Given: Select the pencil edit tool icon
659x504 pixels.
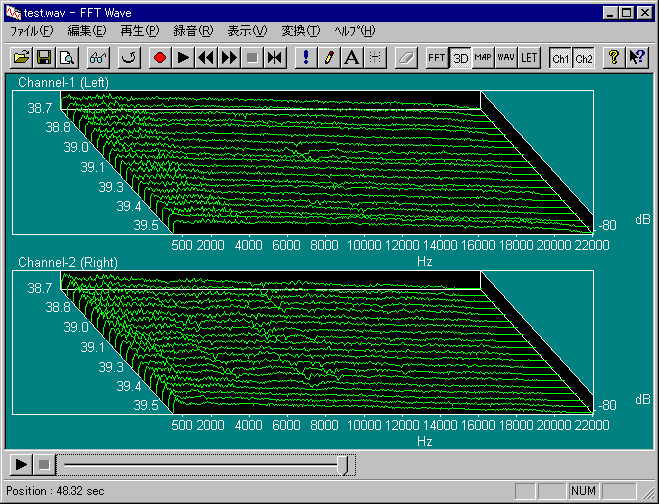Looking at the screenshot, I should [x=329, y=58].
